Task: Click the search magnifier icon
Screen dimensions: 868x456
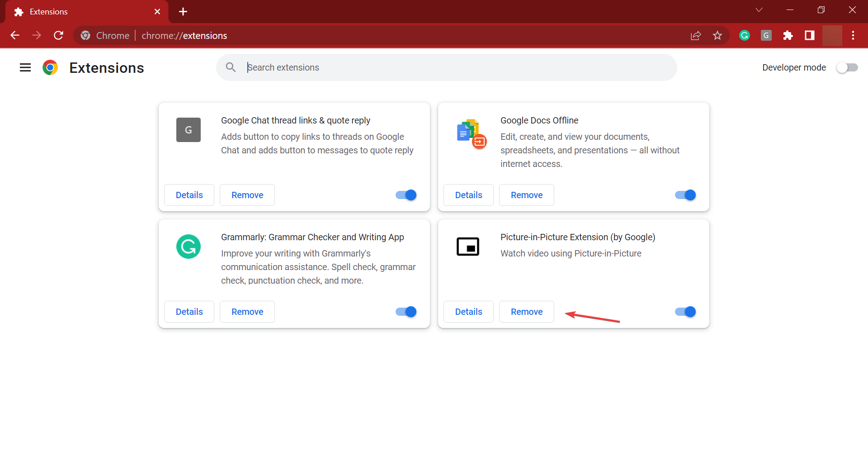Action: pyautogui.click(x=231, y=67)
